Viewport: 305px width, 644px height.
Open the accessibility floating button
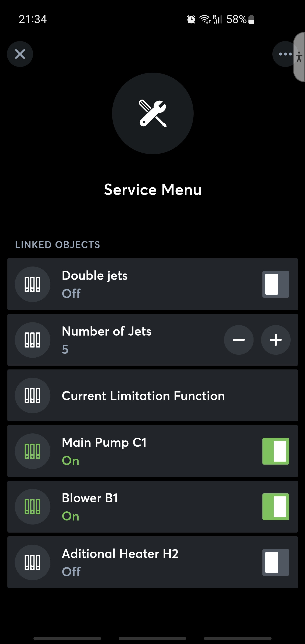pyautogui.click(x=299, y=57)
